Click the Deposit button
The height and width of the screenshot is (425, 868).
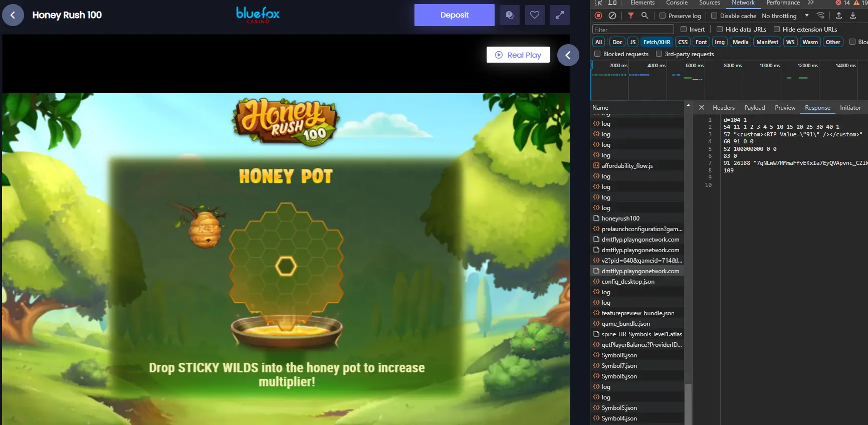455,15
